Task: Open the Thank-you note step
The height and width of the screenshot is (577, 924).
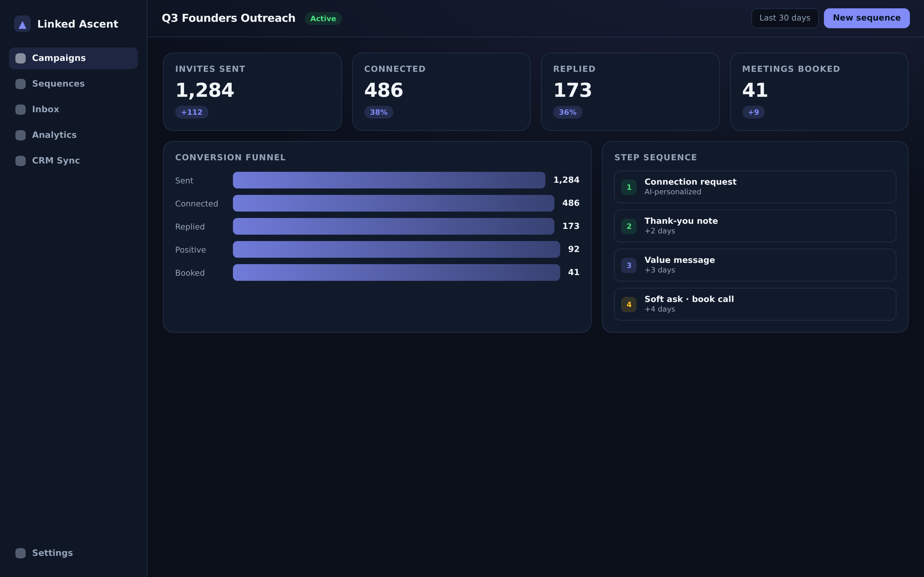Action: (755, 226)
